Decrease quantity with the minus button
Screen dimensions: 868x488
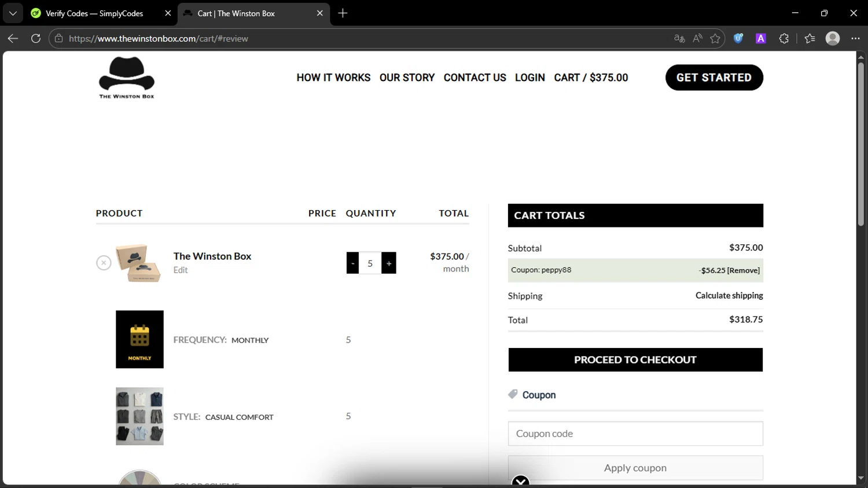(x=352, y=263)
